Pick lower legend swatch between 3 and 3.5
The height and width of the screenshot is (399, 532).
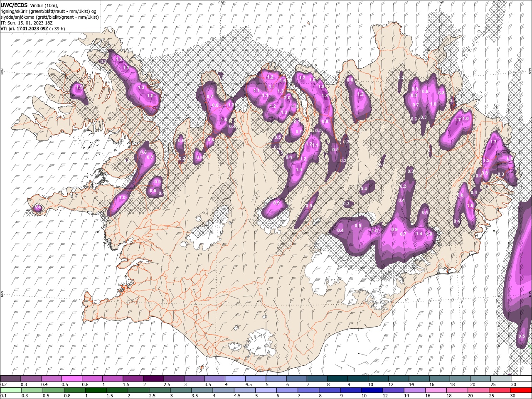181,390
